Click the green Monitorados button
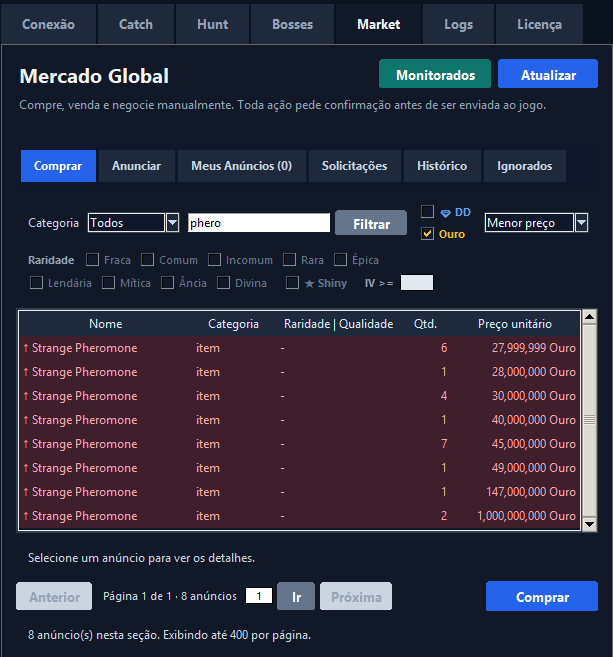The width and height of the screenshot is (613, 657). pos(435,74)
